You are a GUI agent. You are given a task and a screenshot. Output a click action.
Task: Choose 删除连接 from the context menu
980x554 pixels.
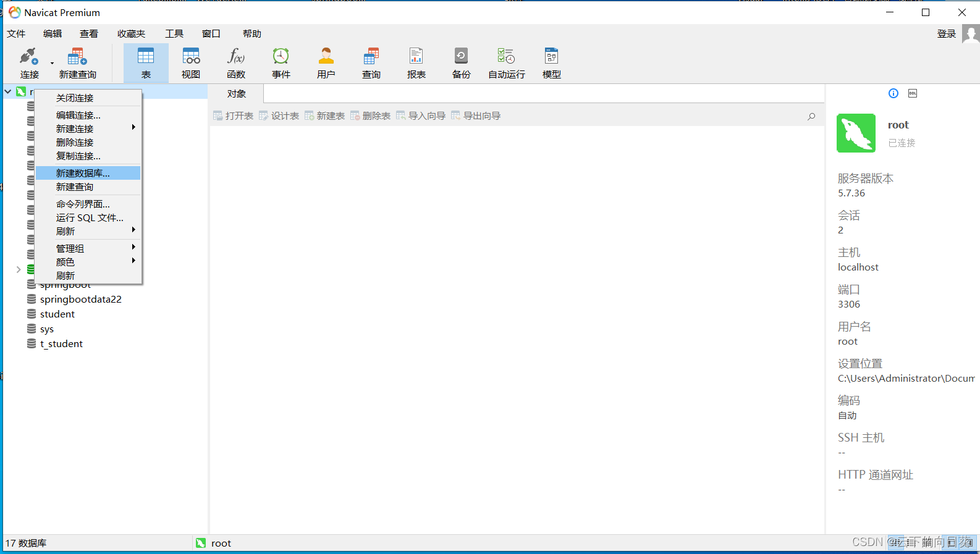click(x=88, y=142)
